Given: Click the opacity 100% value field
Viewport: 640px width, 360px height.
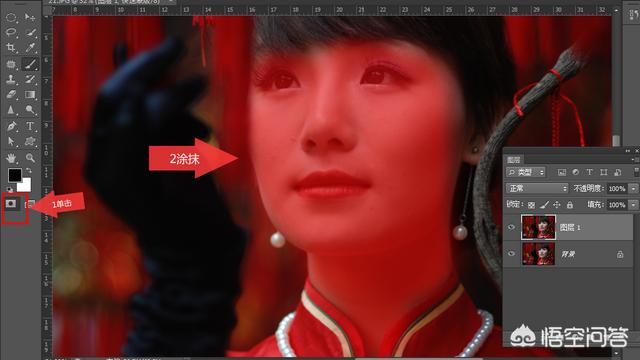Looking at the screenshot, I should 617,189.
